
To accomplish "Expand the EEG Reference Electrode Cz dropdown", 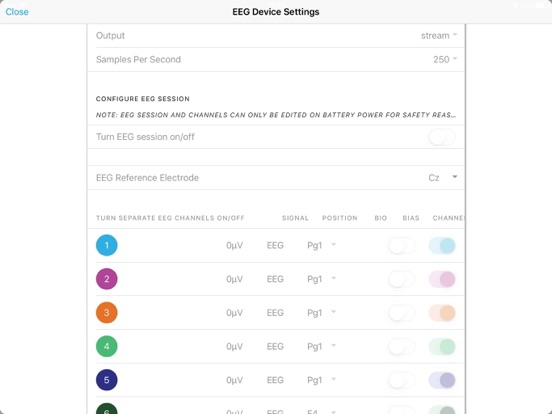I will point(443,177).
